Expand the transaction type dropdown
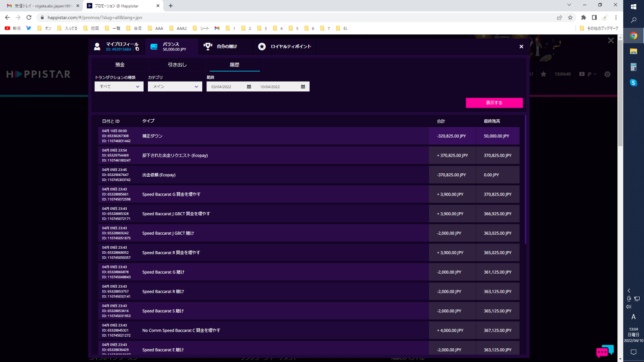 point(119,87)
